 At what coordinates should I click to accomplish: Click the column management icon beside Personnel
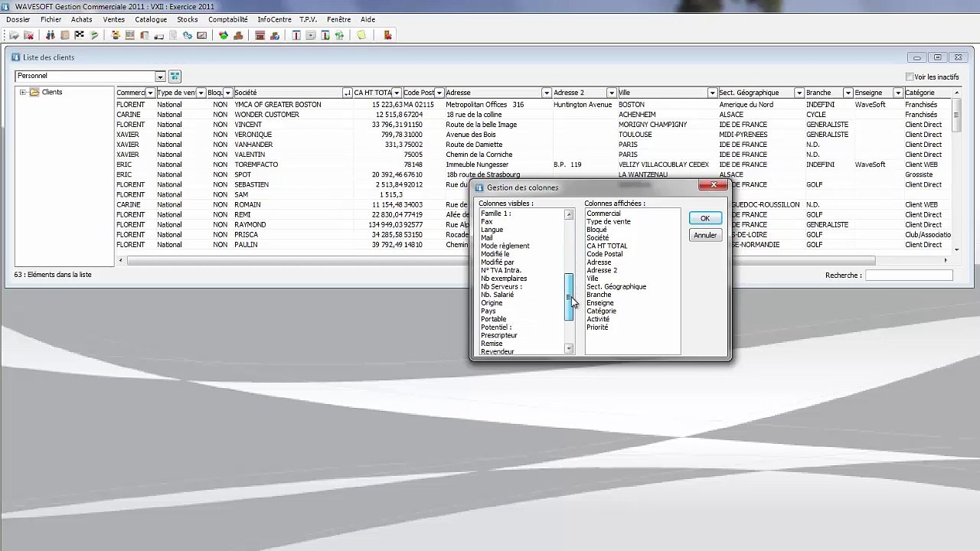tap(175, 77)
